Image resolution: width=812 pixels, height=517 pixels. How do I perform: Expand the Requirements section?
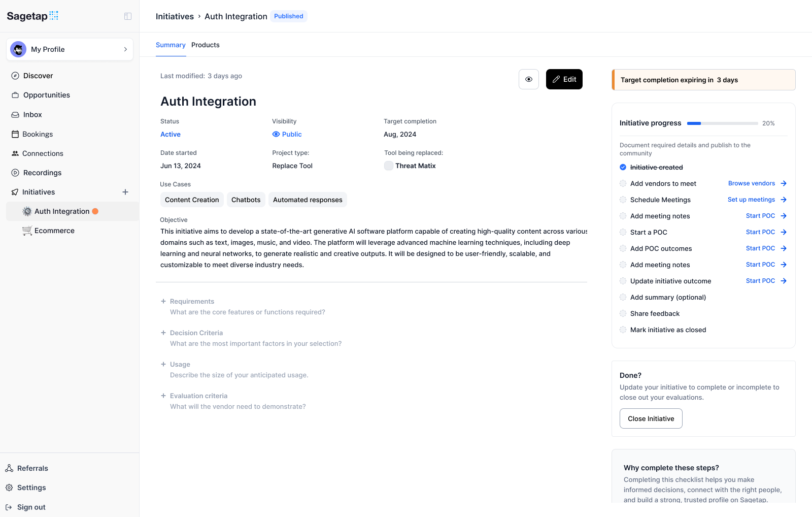[x=163, y=301]
